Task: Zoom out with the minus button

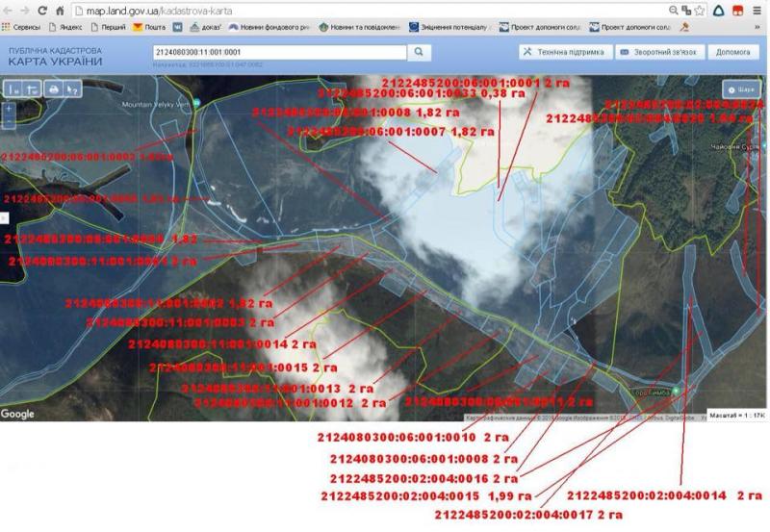Action: (10, 123)
